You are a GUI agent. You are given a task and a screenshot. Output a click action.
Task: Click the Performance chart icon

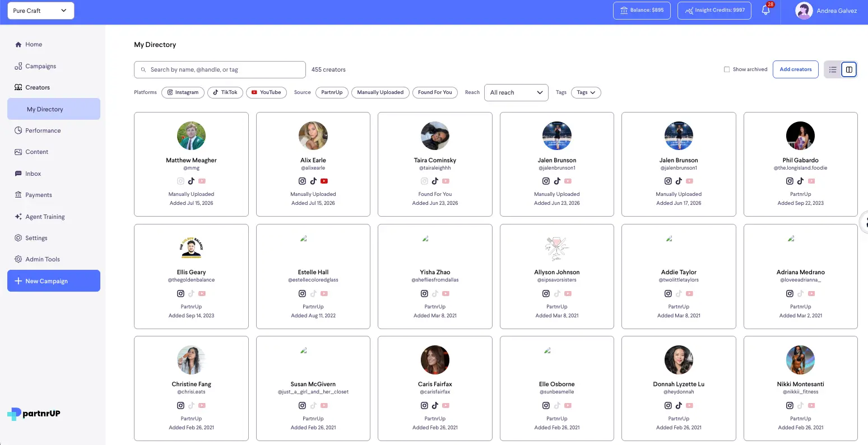click(18, 130)
